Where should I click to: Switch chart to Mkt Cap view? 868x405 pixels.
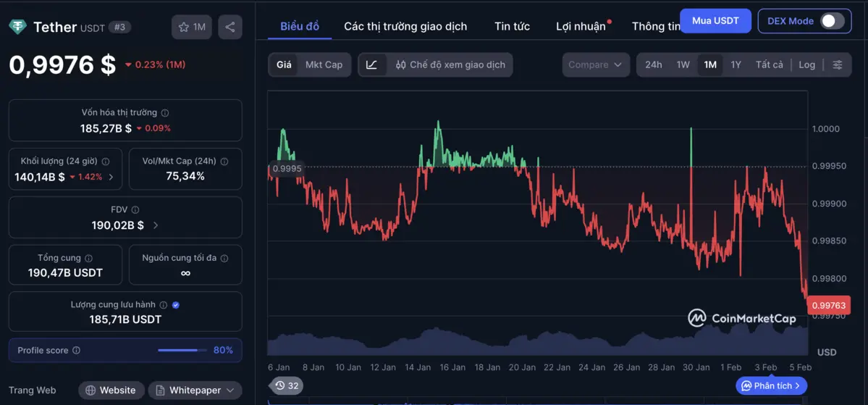point(324,64)
